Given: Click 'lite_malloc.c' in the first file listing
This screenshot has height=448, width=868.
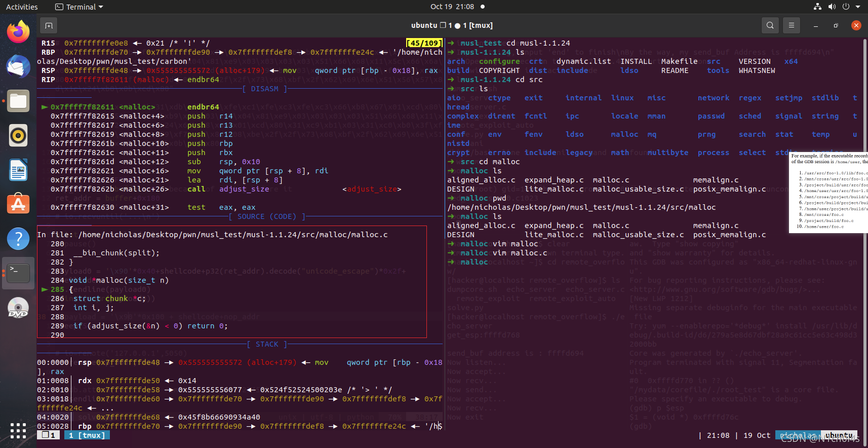Looking at the screenshot, I should (554, 189).
